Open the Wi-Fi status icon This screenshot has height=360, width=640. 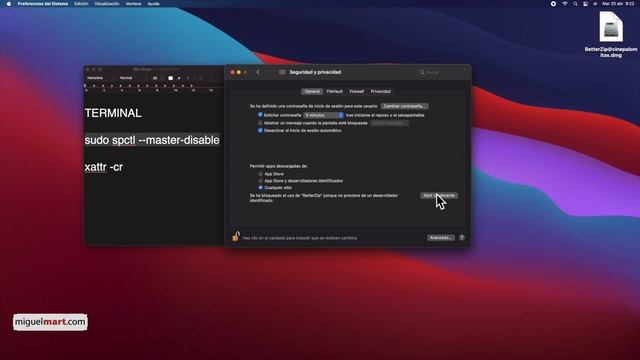(x=565, y=4)
